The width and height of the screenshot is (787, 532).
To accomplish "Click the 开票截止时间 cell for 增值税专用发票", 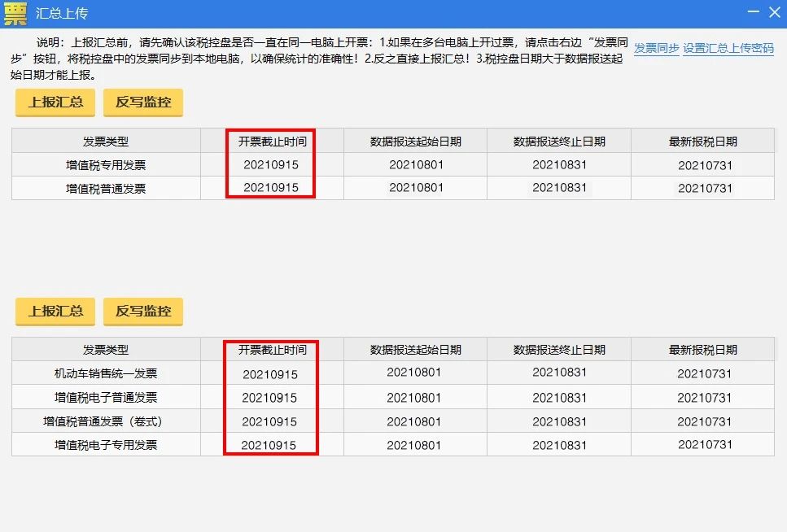I will [271, 165].
